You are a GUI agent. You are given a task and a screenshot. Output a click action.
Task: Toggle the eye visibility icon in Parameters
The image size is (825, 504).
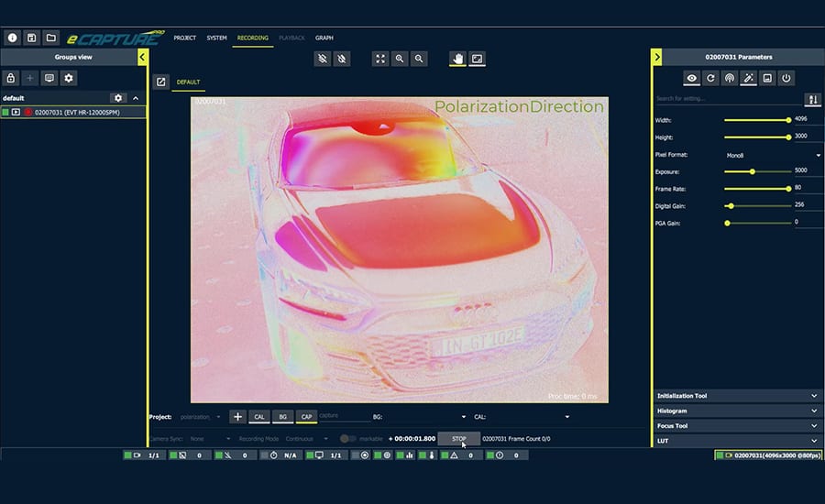click(x=692, y=79)
